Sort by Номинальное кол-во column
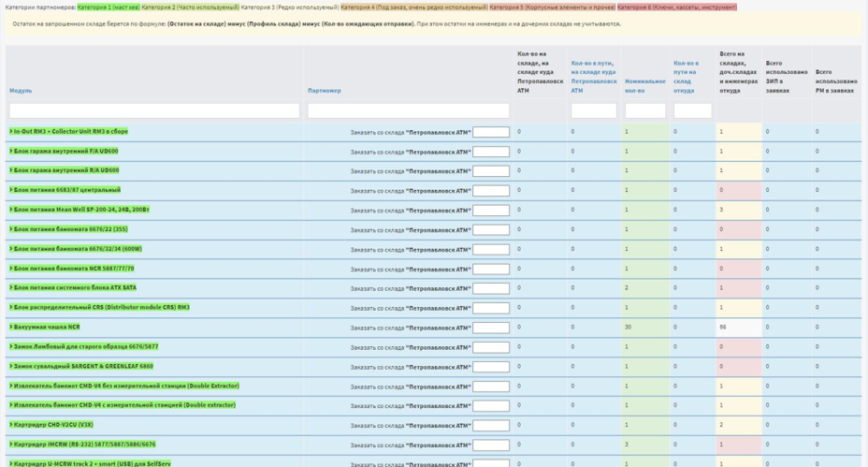Viewport: 868px width, 467px height. [x=644, y=86]
